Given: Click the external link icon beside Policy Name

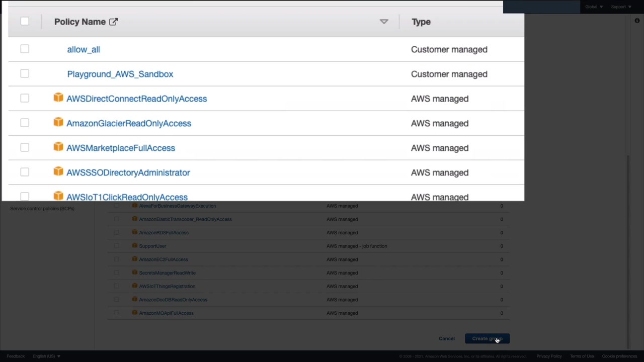Looking at the screenshot, I should click(x=113, y=22).
